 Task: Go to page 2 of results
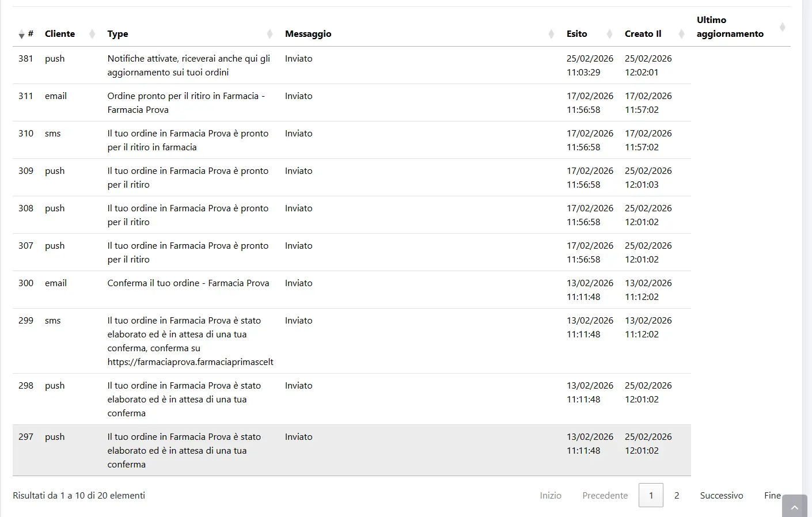click(x=677, y=495)
